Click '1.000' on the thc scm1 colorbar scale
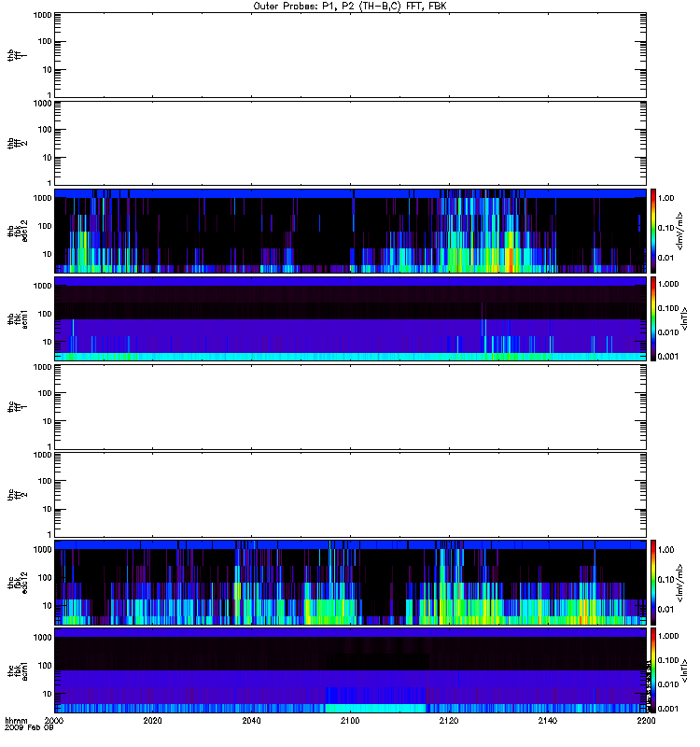The image size is (700, 747). (x=668, y=636)
